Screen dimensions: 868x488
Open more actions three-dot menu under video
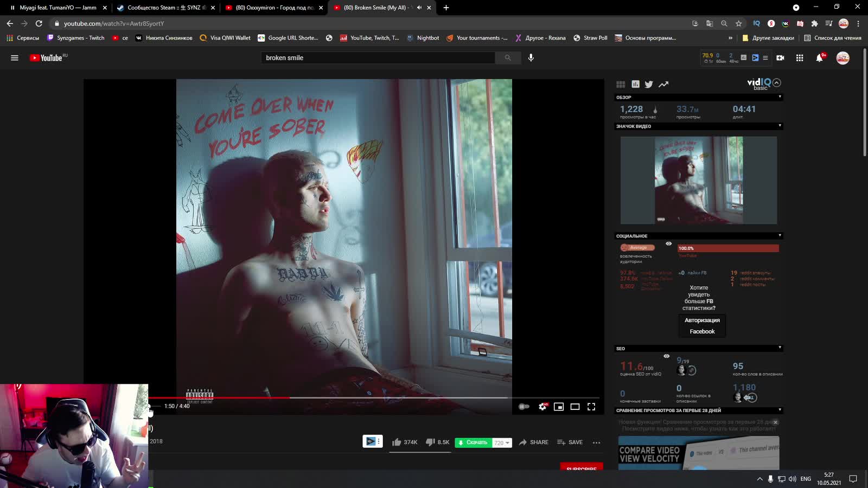pyautogui.click(x=596, y=442)
